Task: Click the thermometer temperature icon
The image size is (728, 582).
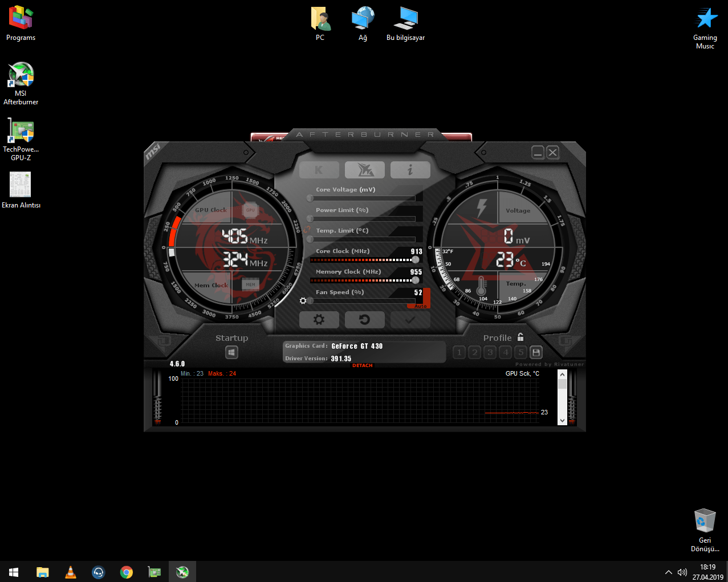Action: pos(481,285)
